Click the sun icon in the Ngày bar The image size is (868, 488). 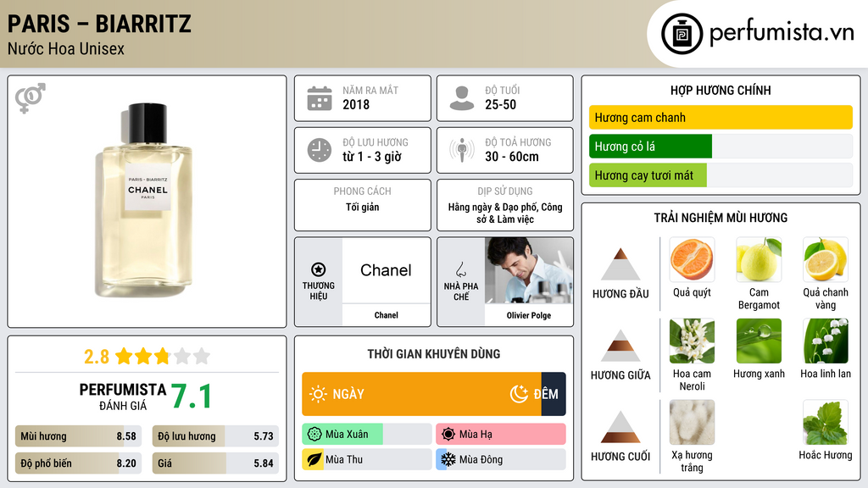(318, 394)
